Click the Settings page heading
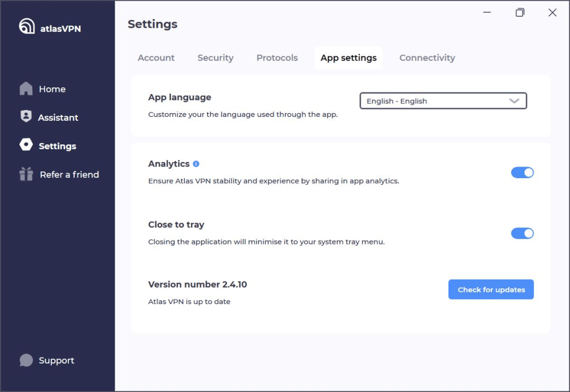The image size is (570, 392). (x=153, y=24)
